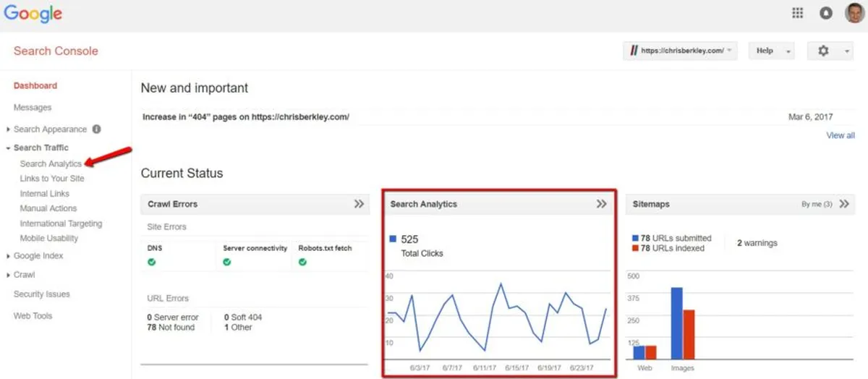The width and height of the screenshot is (868, 379).
Task: Click the 525 total clicks value
Action: point(409,239)
